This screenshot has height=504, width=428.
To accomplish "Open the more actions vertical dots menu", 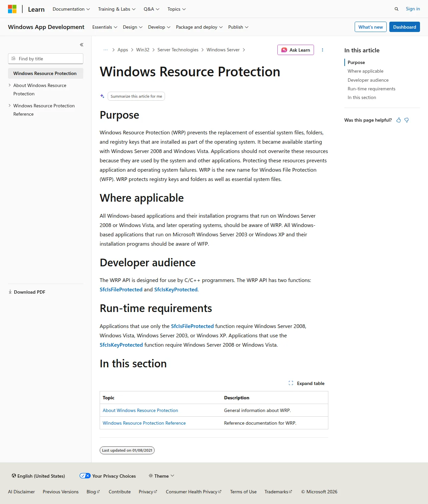I will [x=322, y=50].
